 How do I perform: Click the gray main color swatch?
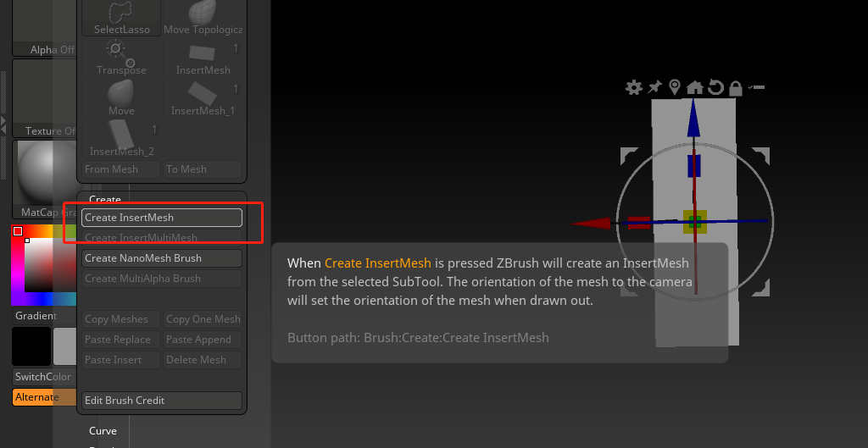click(x=64, y=346)
